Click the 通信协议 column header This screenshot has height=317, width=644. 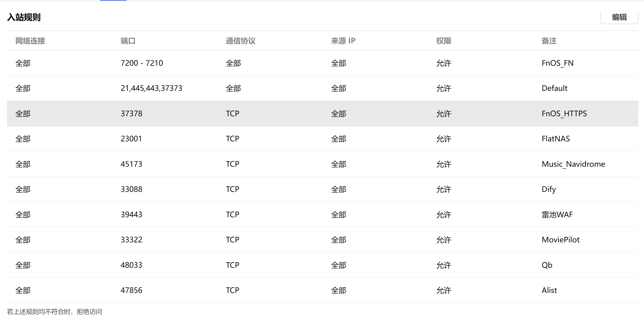[x=241, y=41]
